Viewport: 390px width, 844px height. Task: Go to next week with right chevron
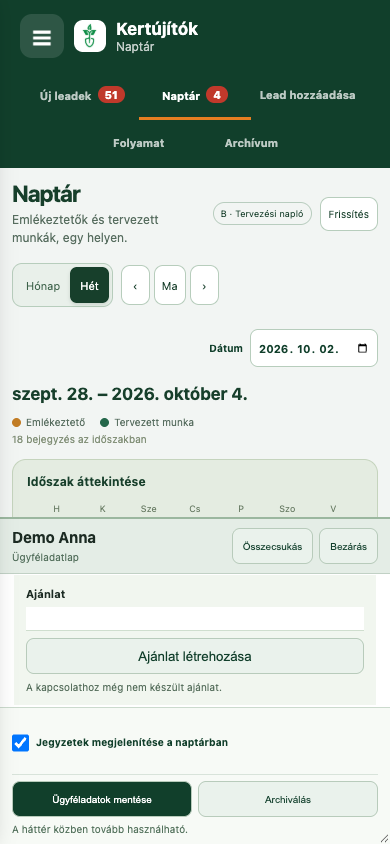pos(204,285)
